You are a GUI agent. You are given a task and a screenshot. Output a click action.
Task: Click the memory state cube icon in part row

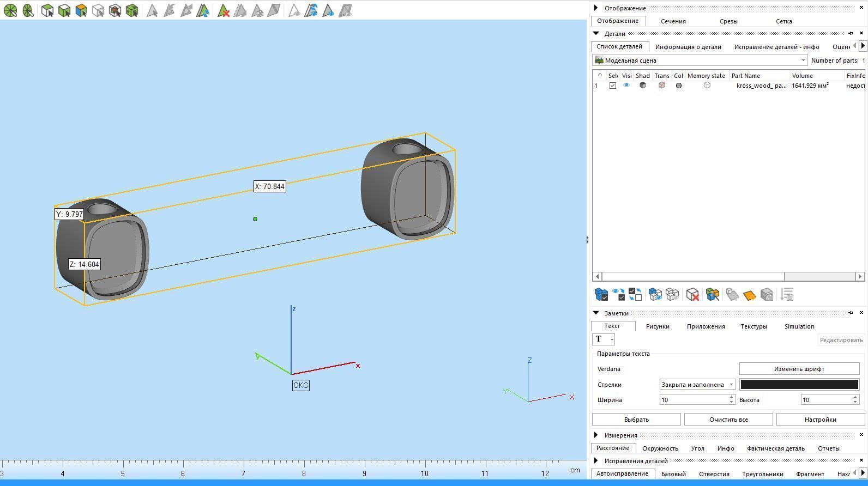[x=707, y=86]
